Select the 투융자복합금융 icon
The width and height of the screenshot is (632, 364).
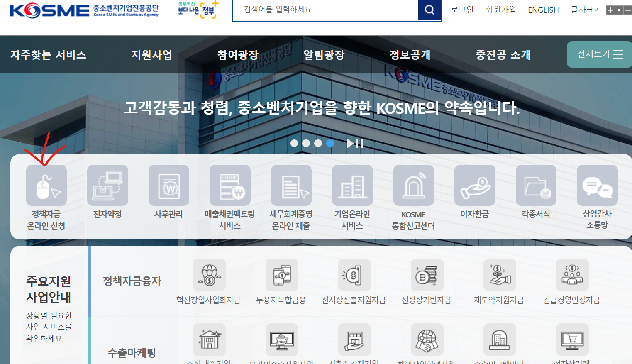coord(282,275)
